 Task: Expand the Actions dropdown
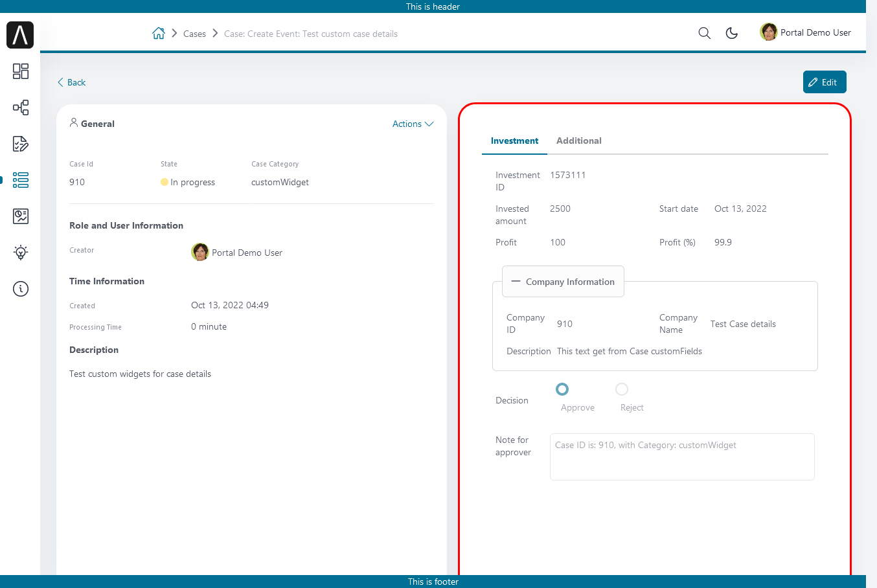413,124
